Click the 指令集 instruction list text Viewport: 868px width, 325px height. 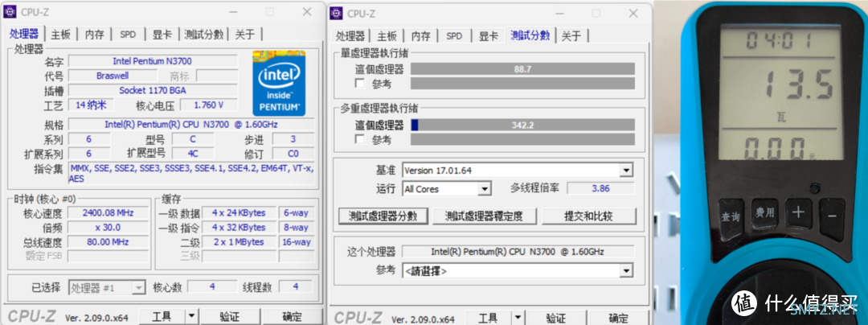(x=191, y=173)
